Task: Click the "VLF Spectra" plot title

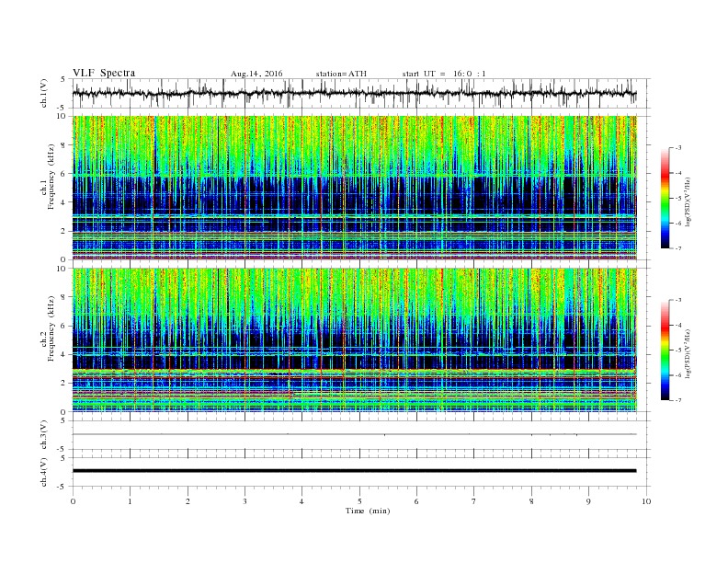Action: pyautogui.click(x=104, y=73)
